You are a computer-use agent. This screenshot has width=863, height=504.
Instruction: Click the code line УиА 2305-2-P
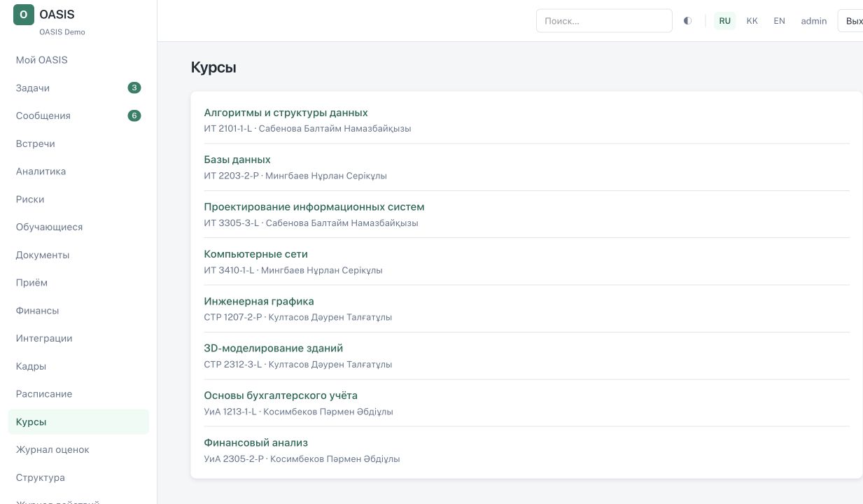coord(302,459)
